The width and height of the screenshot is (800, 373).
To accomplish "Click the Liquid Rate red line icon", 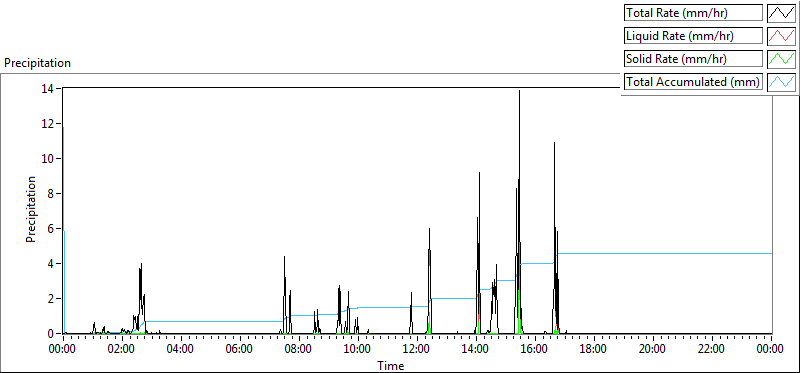I will [782, 36].
